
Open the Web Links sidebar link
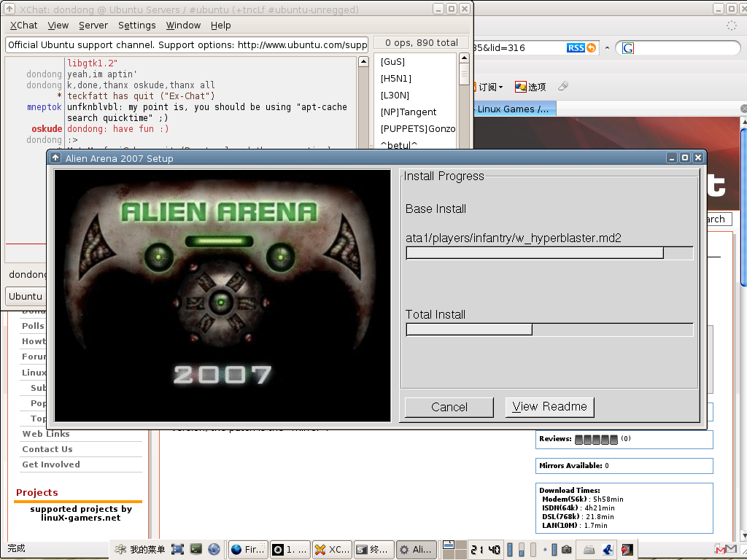[x=46, y=434]
